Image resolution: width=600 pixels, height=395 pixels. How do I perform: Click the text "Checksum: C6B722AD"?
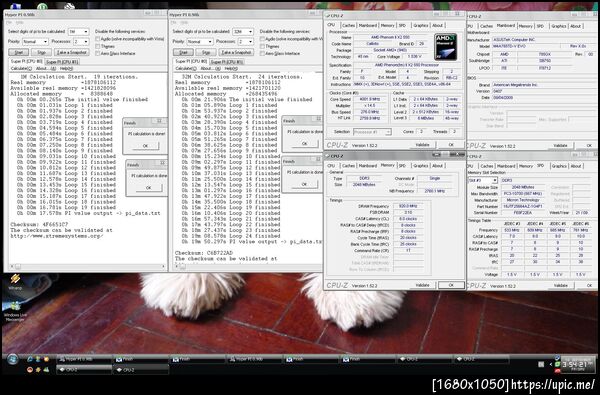point(204,253)
